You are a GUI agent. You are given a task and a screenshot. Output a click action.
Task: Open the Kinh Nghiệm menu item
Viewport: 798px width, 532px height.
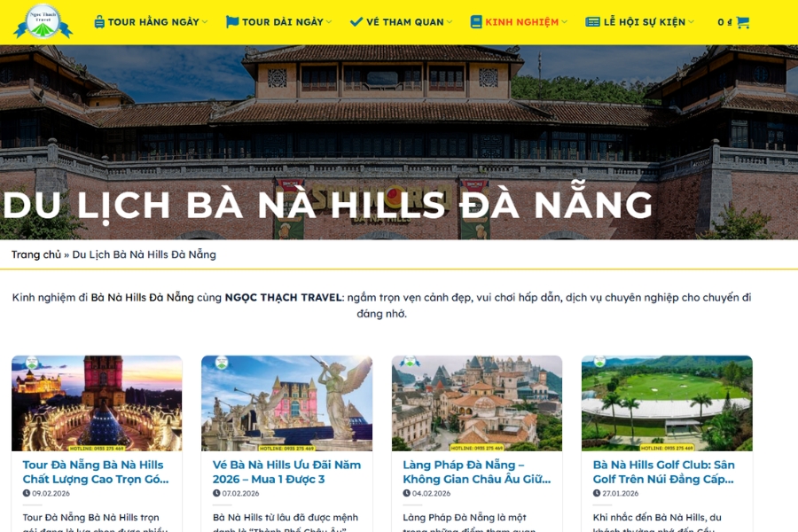521,22
